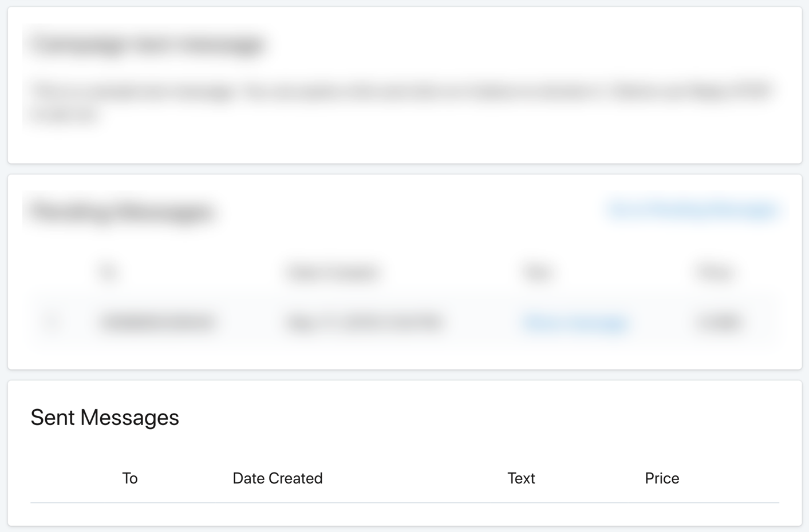This screenshot has width=809, height=532.
Task: Select the Text column header in Sent Messages
Action: click(521, 478)
